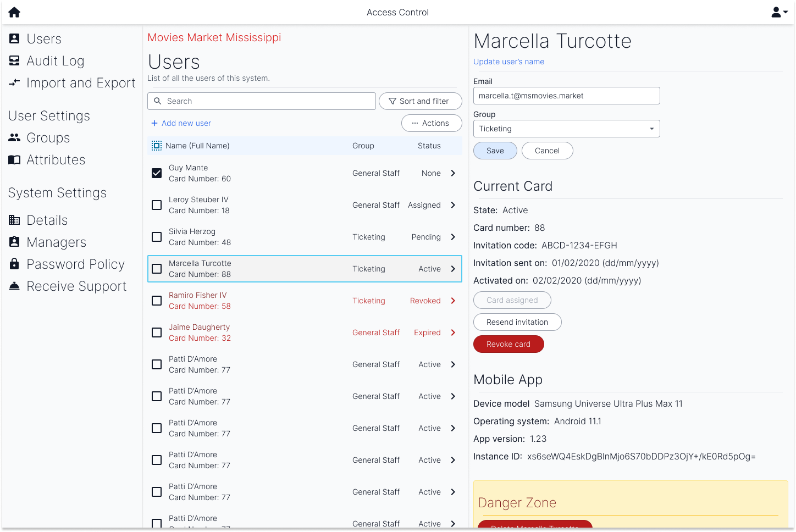
Task: Go to Managers in System Settings
Action: [56, 242]
